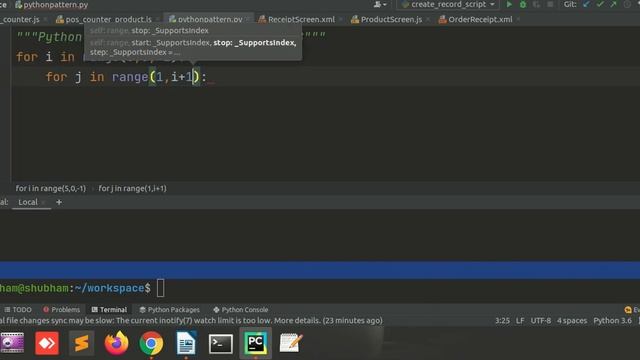Click the Python docstring comment line
This screenshot has height=360, width=640.
50,37
